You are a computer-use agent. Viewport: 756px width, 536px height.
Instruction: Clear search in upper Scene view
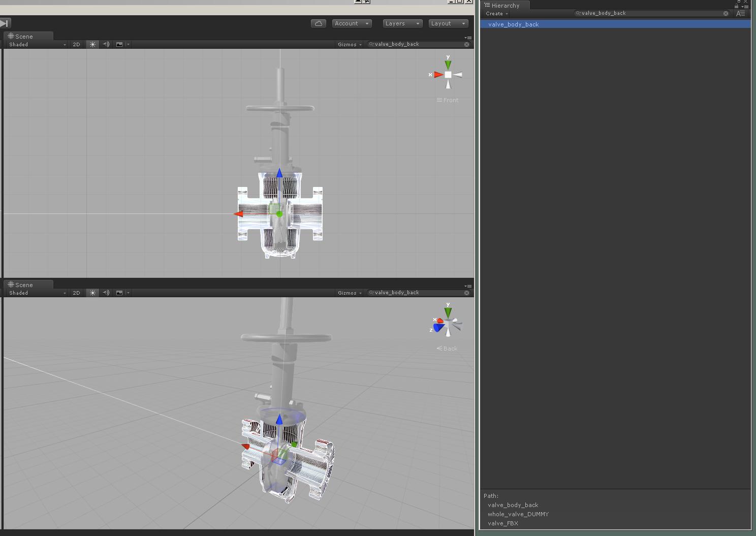[x=466, y=44]
